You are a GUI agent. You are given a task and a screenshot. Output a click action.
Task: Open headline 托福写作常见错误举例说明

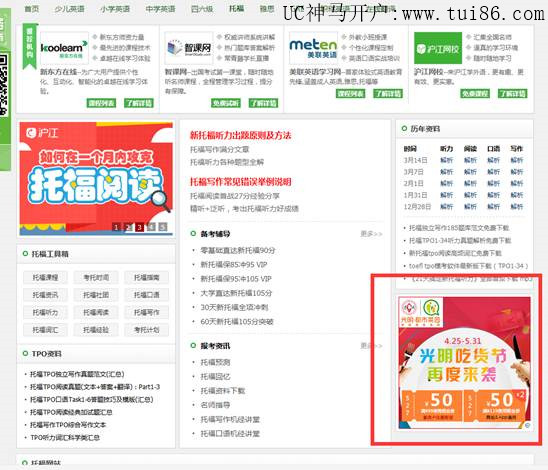pos(240,182)
